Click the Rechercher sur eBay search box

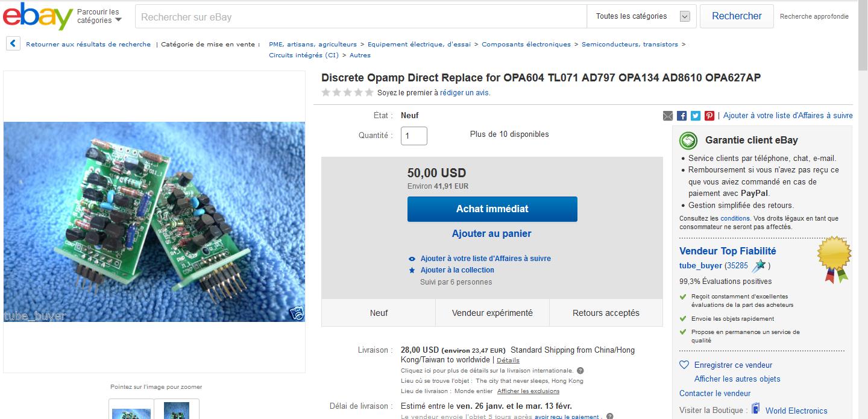(x=361, y=17)
